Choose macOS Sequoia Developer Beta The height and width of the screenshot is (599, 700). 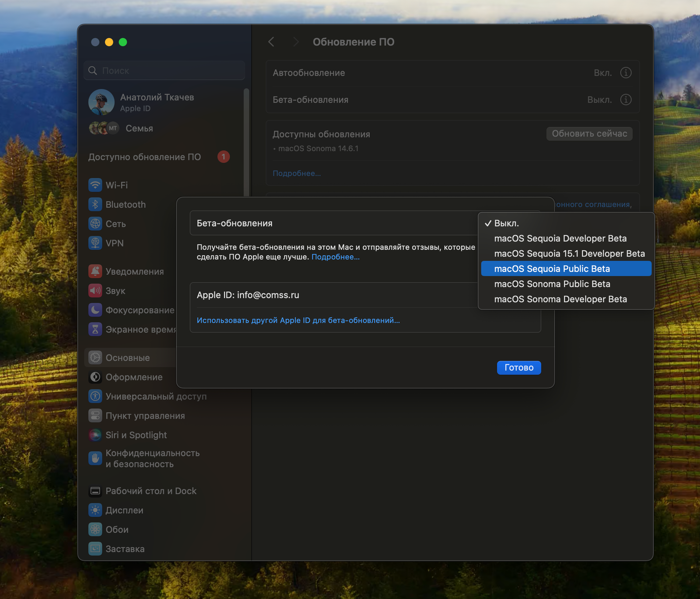[567, 238]
